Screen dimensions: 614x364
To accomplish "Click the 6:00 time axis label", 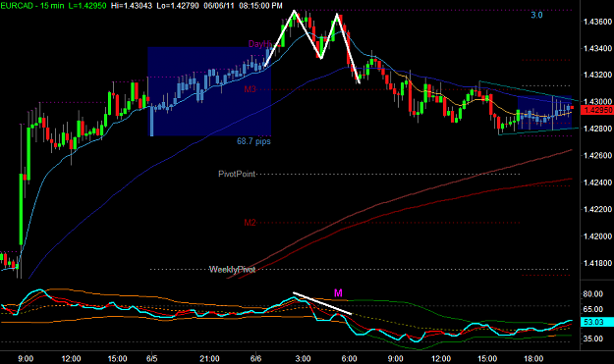I will pyautogui.click(x=349, y=358).
